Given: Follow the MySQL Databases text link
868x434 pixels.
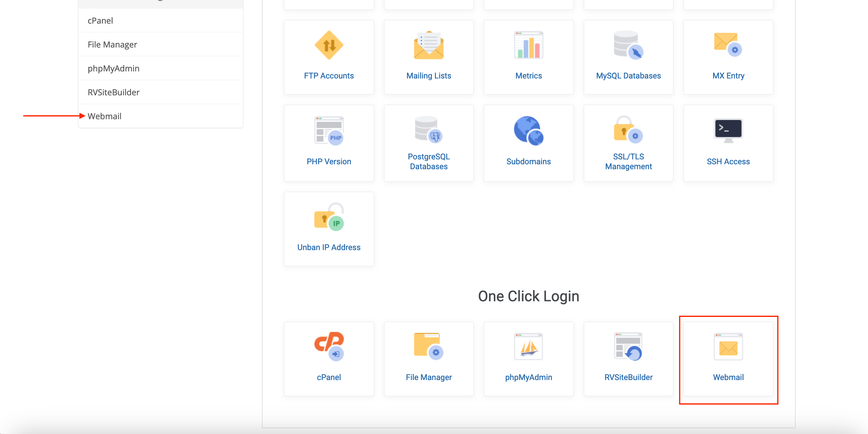Looking at the screenshot, I should click(628, 76).
